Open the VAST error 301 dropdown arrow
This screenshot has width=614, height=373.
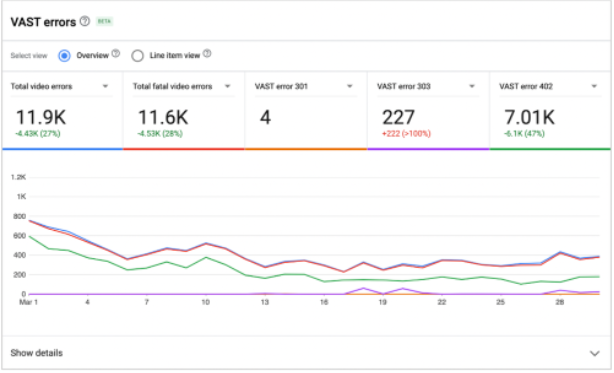(x=350, y=86)
